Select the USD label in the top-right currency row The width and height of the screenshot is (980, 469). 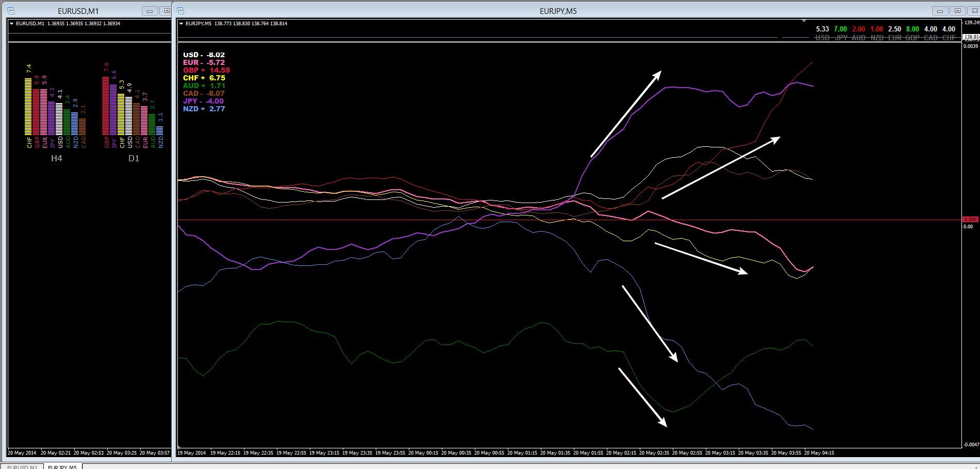coord(822,37)
